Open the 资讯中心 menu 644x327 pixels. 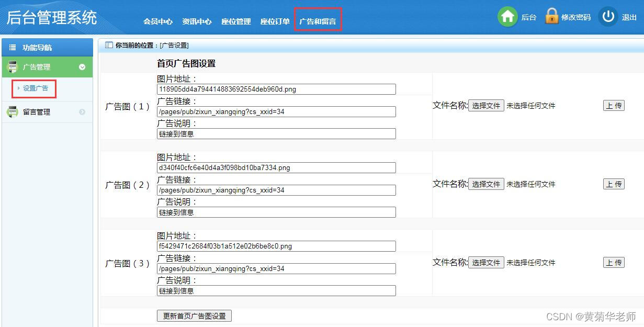(197, 21)
